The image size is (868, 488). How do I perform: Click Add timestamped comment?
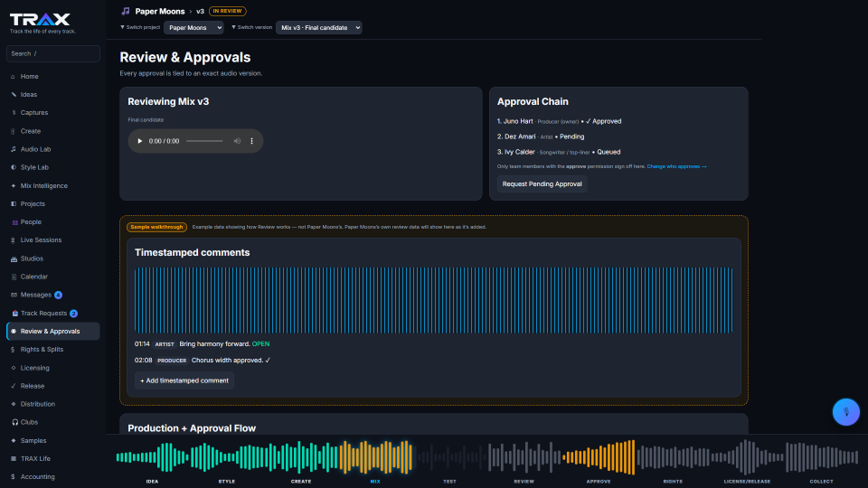click(x=184, y=380)
